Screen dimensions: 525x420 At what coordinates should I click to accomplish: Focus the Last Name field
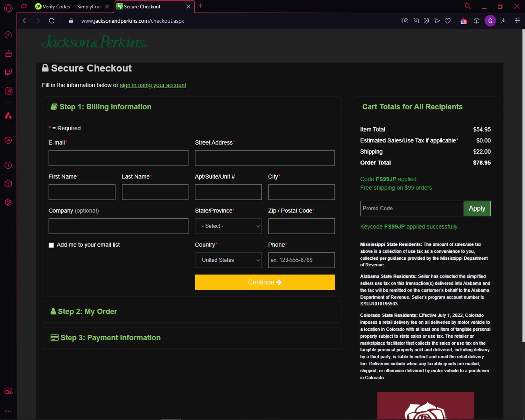(x=155, y=192)
